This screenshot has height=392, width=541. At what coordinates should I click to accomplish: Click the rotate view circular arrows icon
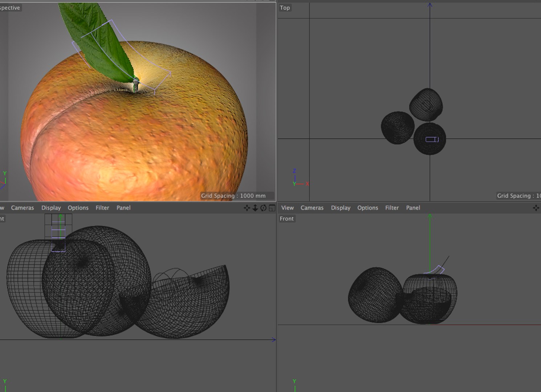click(x=264, y=208)
